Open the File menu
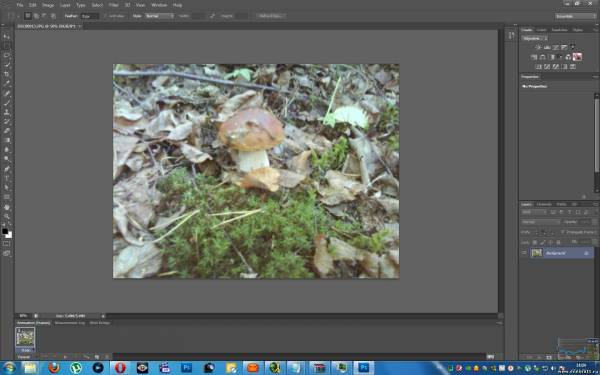The image size is (600, 375). [x=20, y=5]
